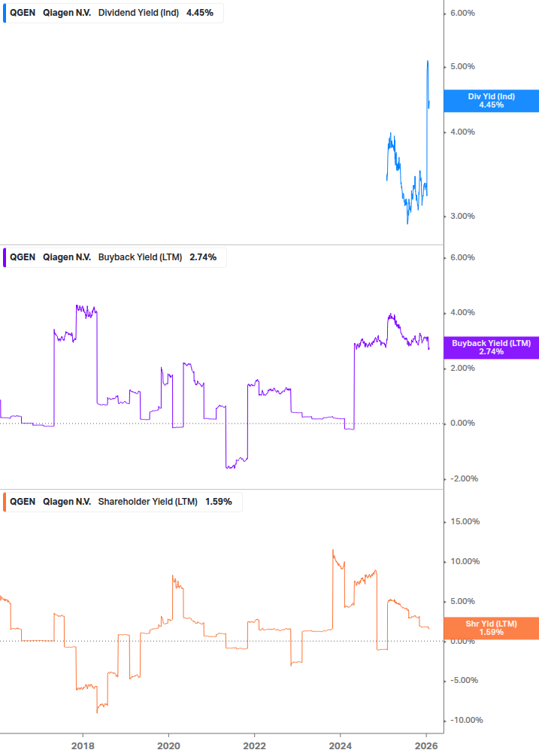This screenshot has width=539, height=756.
Task: Click the purple color bar beside Buyback Yield legend
Action: (5, 257)
